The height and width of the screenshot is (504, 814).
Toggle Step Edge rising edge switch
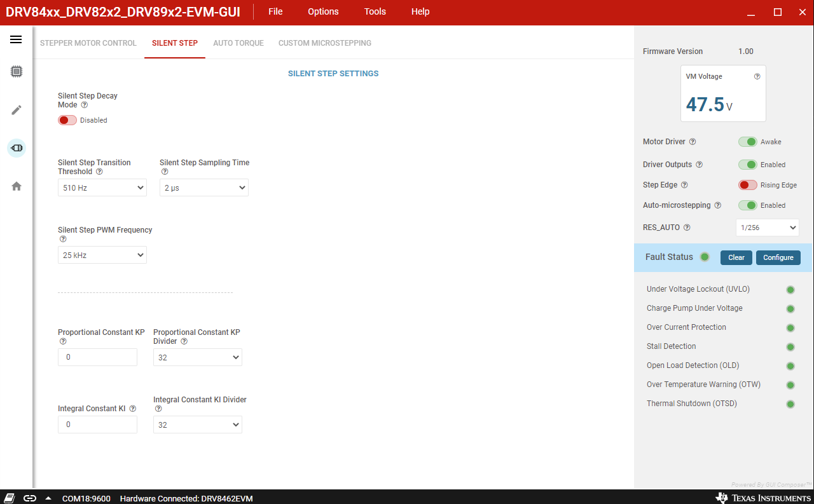click(x=748, y=185)
